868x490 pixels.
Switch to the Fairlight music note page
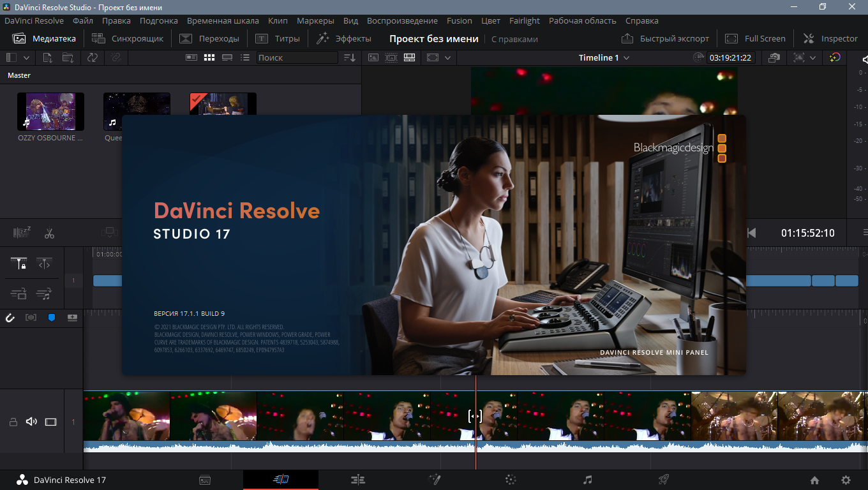588,480
